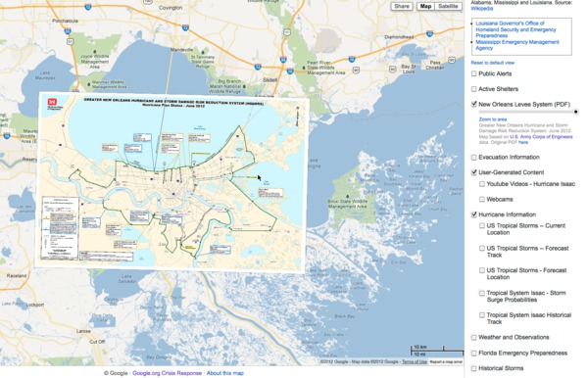
Task: Check the Evacuation Information layer
Action: [474, 158]
